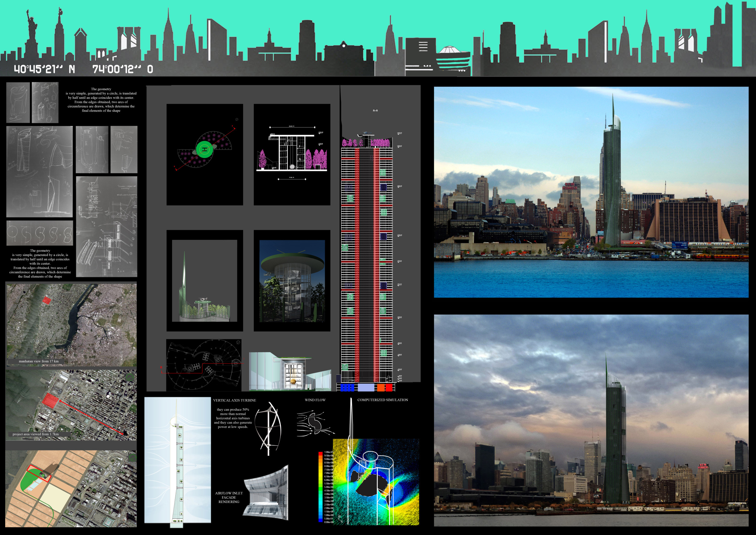The height and width of the screenshot is (535, 756).
Task: Select the airflow inlet facade rendering image
Action: 266,492
